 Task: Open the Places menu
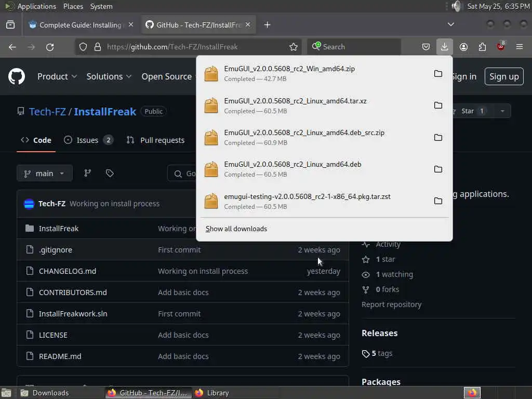click(73, 6)
